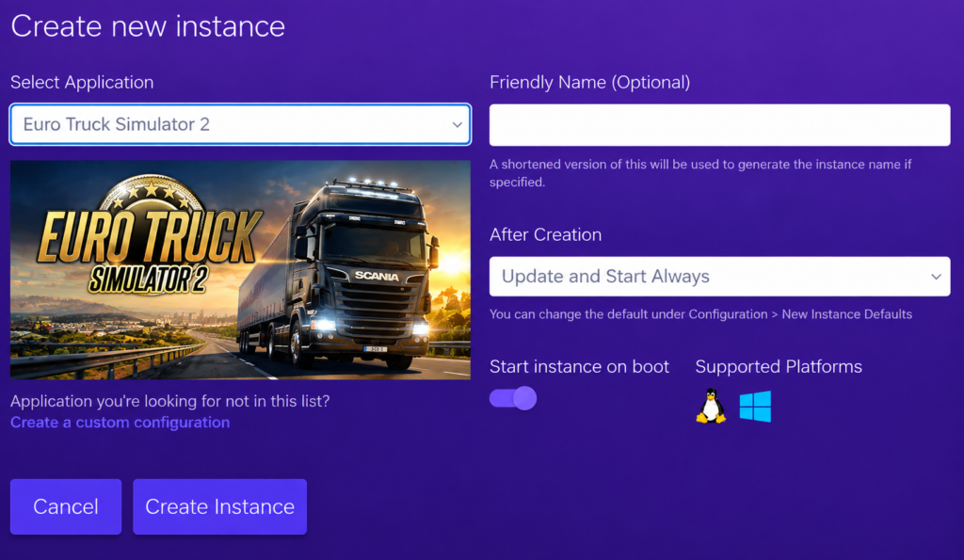The image size is (964, 560).
Task: Click the 'Application you're looking for' text
Action: click(x=169, y=401)
